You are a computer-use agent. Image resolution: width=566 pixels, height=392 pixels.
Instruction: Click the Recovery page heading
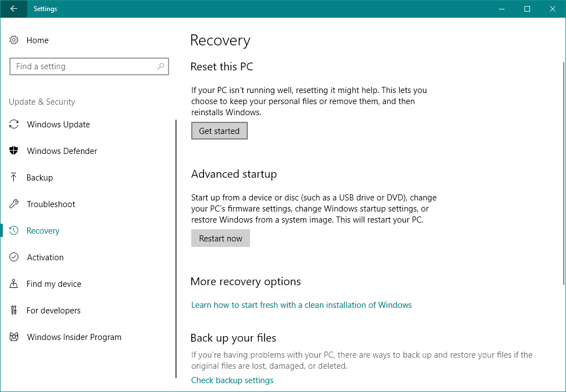click(x=220, y=41)
